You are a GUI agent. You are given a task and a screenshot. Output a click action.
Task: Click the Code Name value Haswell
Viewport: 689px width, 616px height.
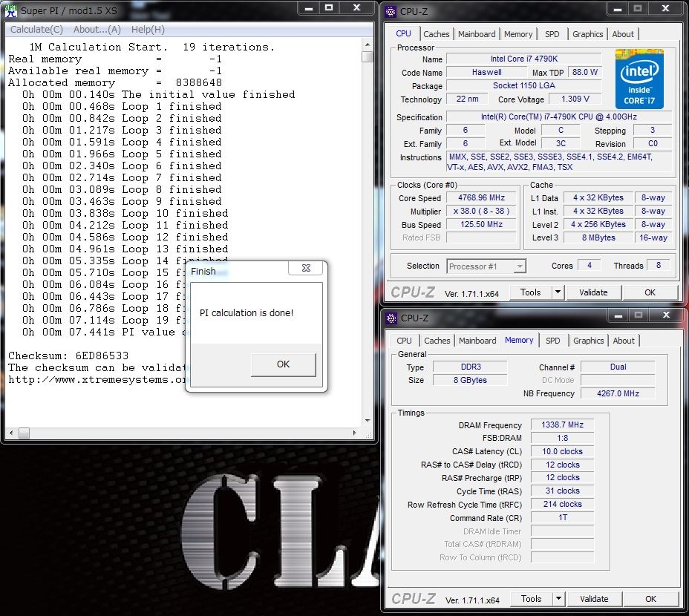pos(486,72)
